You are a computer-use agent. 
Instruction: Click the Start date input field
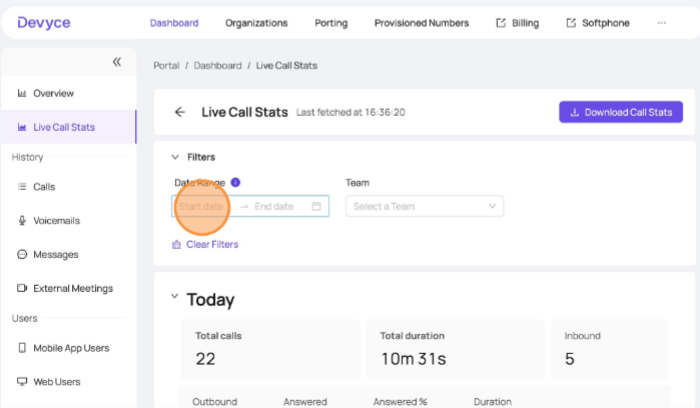(x=201, y=206)
